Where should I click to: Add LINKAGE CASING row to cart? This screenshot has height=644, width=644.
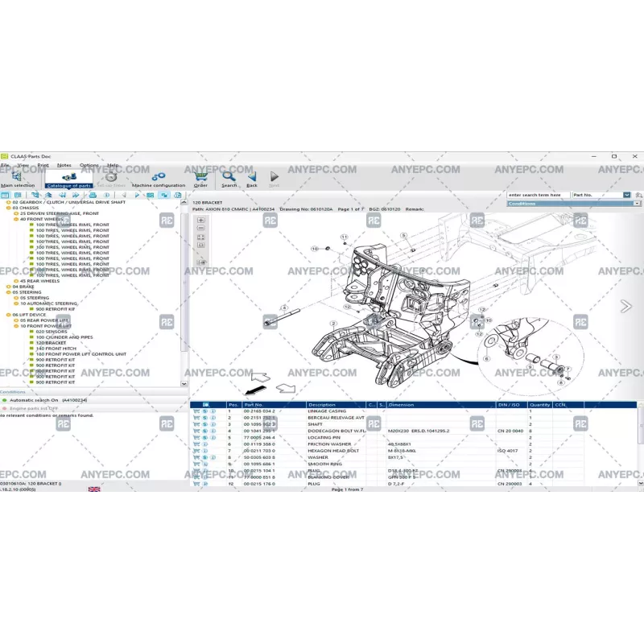(x=196, y=411)
